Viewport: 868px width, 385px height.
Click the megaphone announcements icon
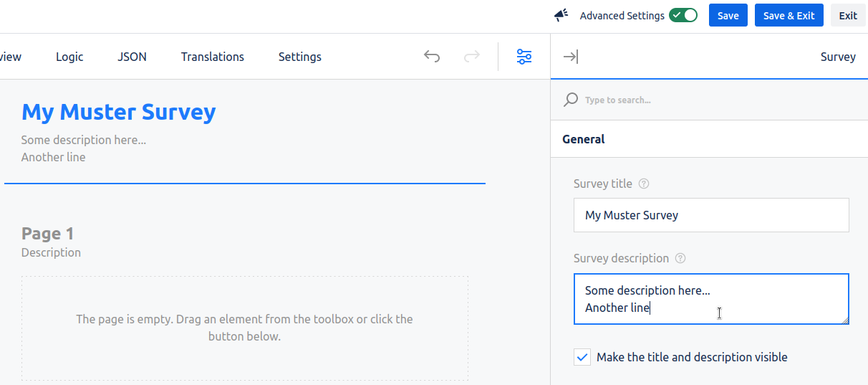point(561,15)
